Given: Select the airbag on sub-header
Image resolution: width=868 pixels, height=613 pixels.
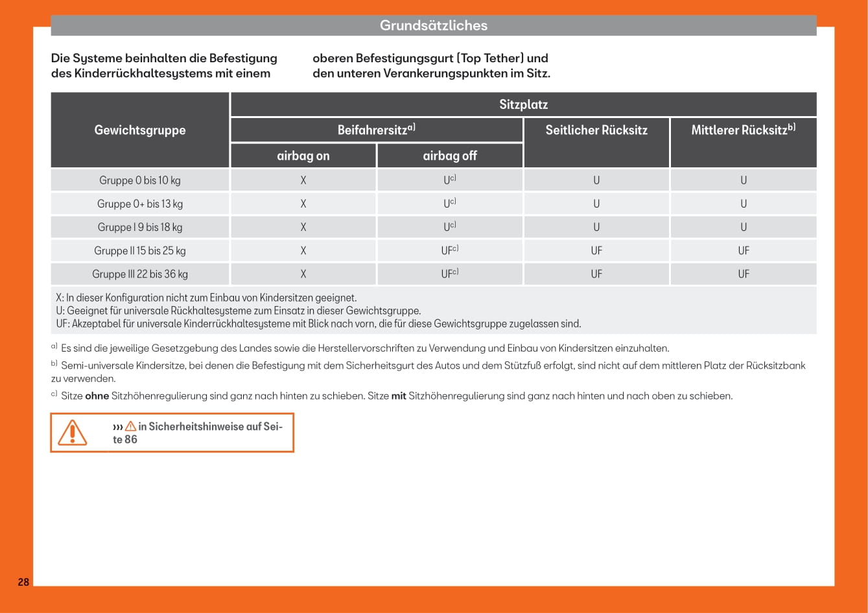Looking at the screenshot, I should [303, 156].
